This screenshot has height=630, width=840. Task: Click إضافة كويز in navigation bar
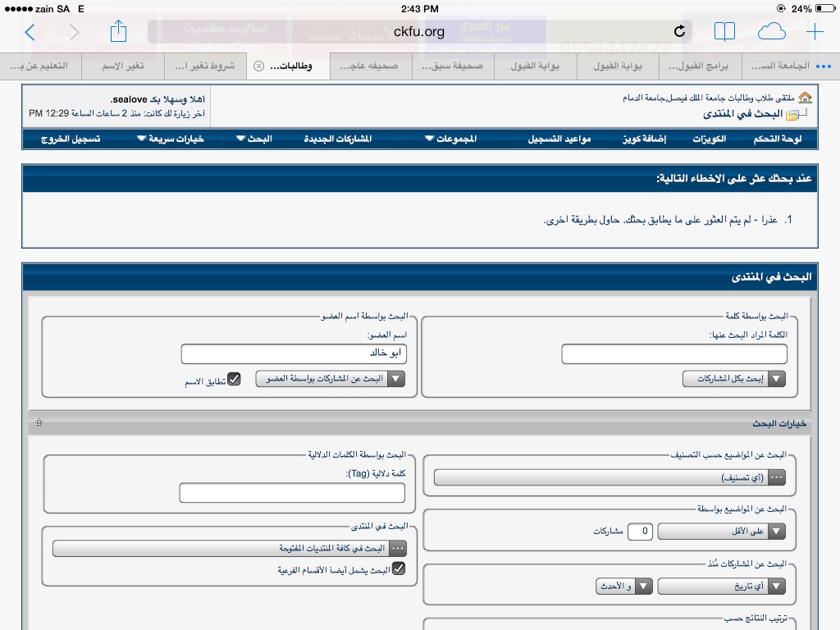point(644,139)
